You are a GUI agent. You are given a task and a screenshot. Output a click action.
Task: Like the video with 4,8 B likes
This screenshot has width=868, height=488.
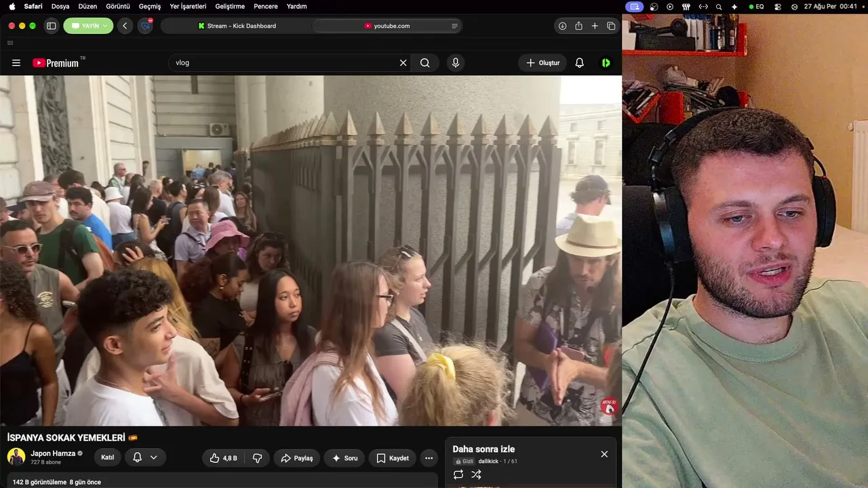pyautogui.click(x=223, y=458)
